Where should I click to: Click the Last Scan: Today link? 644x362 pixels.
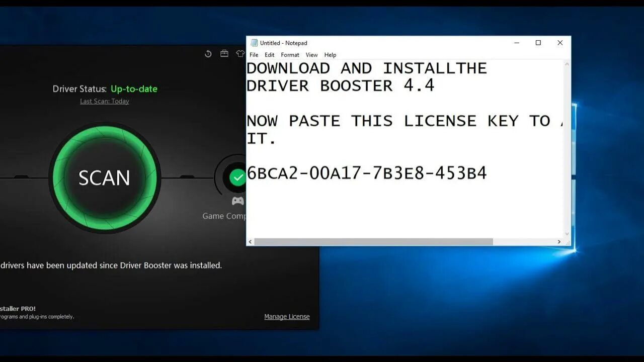(105, 101)
